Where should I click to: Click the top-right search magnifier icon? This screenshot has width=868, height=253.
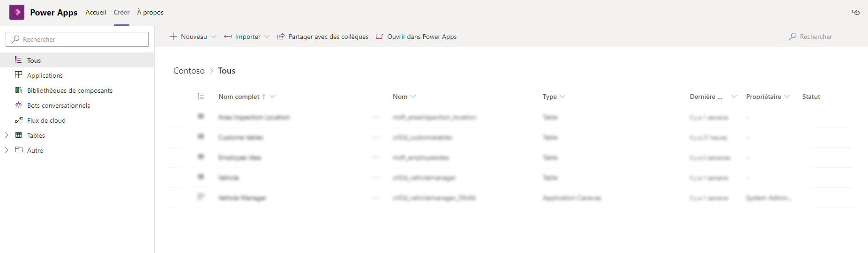(x=793, y=37)
